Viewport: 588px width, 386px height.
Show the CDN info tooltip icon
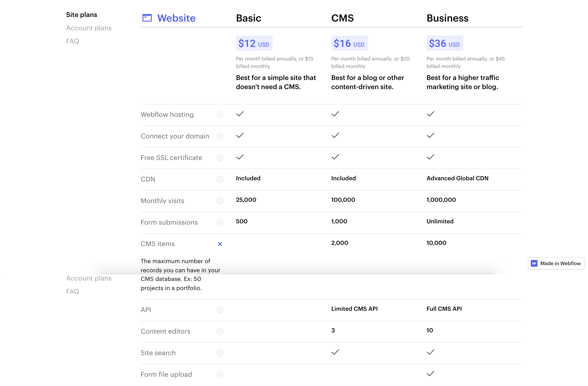click(220, 179)
